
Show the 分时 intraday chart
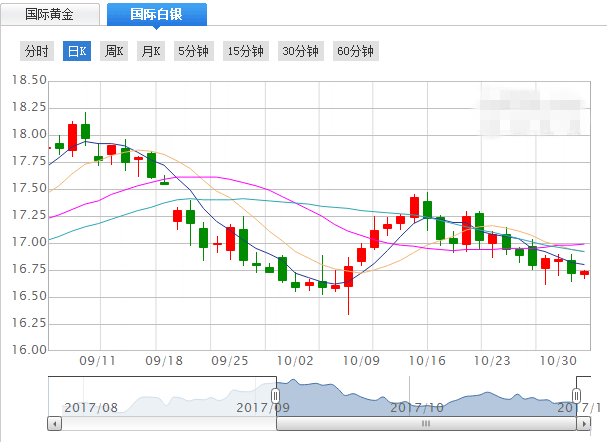(x=36, y=51)
